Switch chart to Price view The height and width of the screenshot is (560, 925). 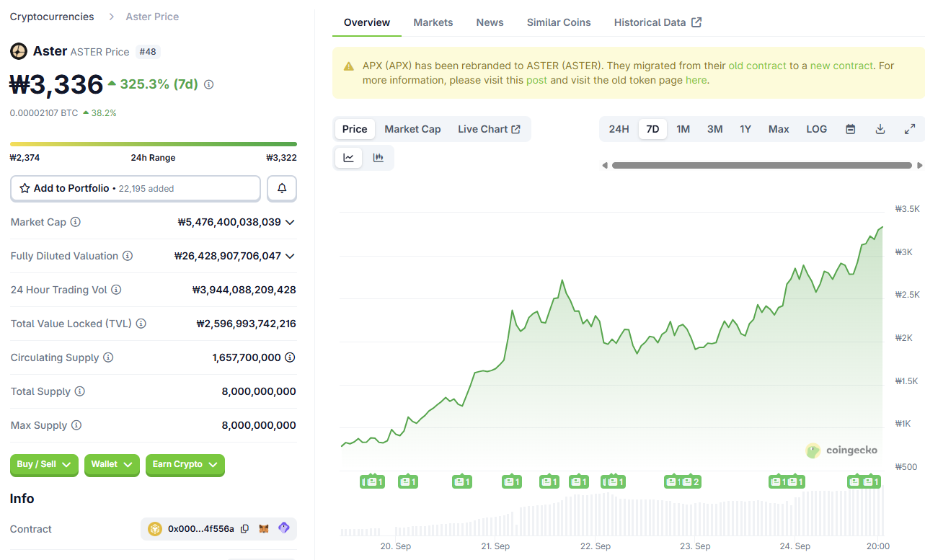pyautogui.click(x=355, y=129)
